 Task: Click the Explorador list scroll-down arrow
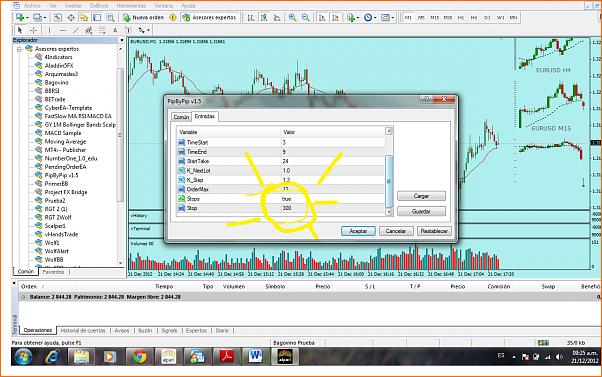coord(121,263)
